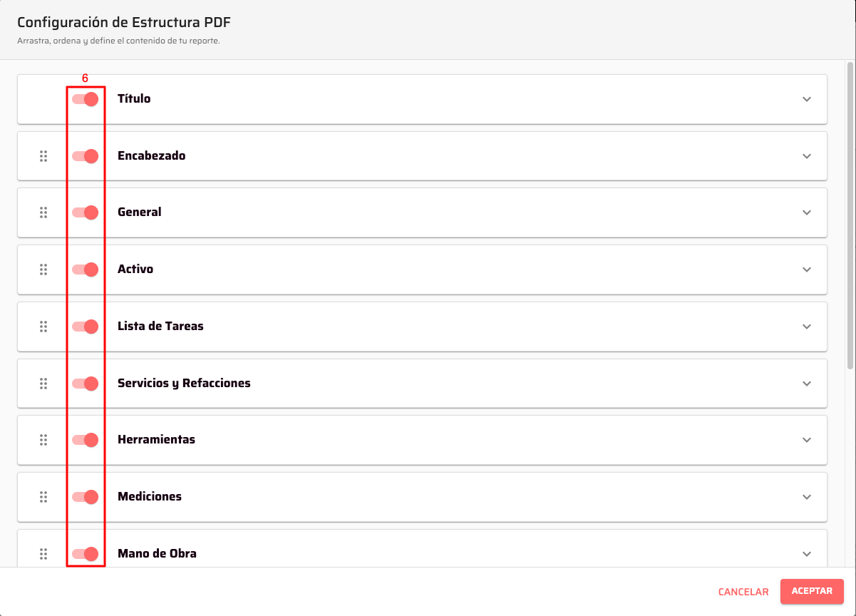Open the Servicios y Refacciones chevron
Screen dimensions: 856x616
click(x=807, y=383)
